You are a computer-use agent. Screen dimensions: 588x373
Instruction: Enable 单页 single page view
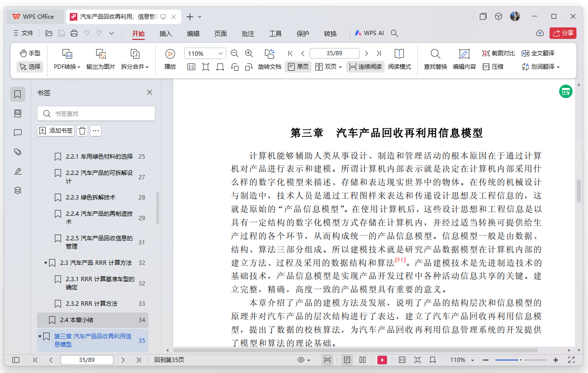tap(298, 67)
